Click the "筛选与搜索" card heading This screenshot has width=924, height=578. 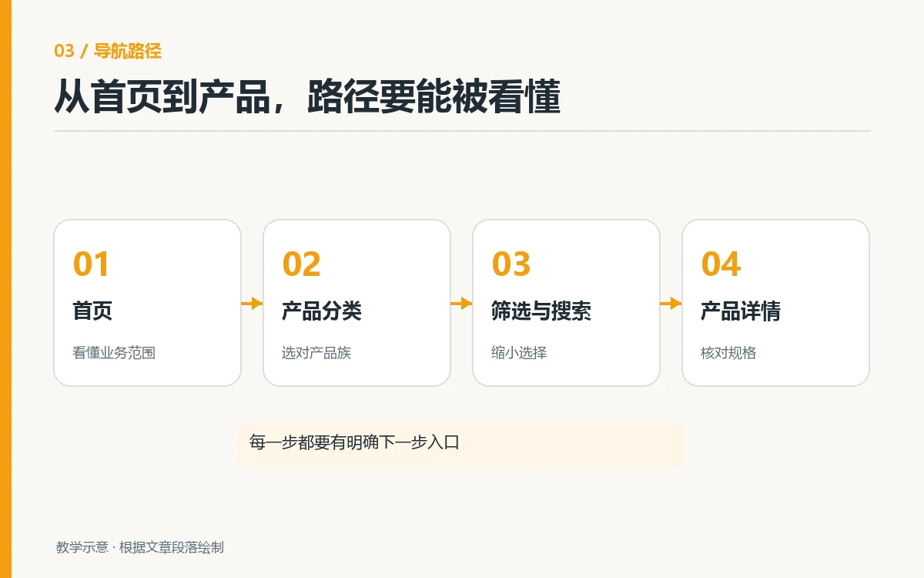tap(541, 311)
